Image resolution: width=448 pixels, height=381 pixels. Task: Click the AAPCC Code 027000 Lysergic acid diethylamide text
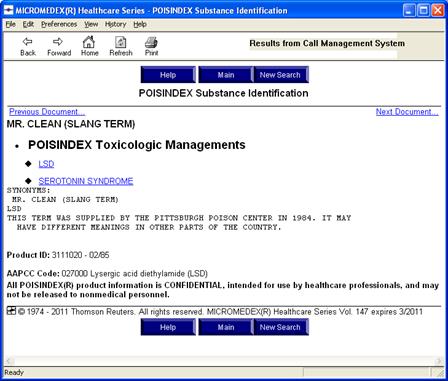[135, 274]
